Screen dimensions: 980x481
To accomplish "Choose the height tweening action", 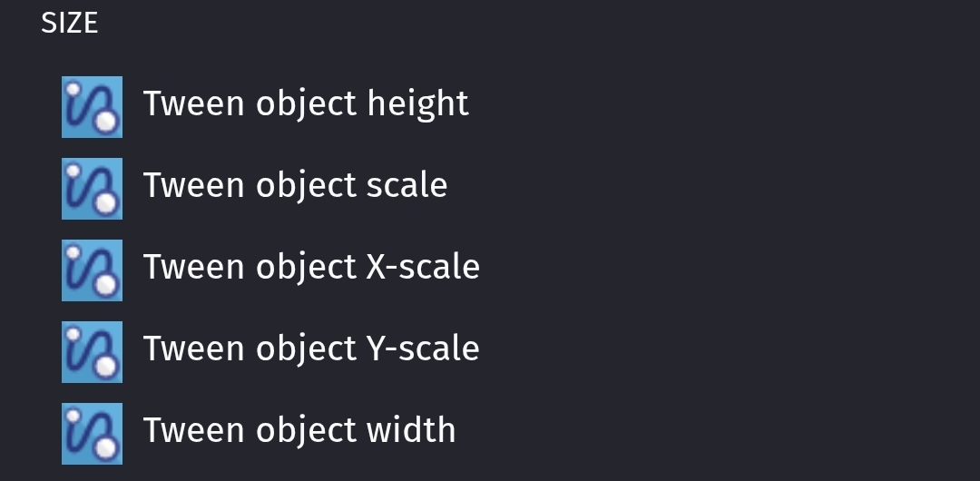I will pos(306,104).
